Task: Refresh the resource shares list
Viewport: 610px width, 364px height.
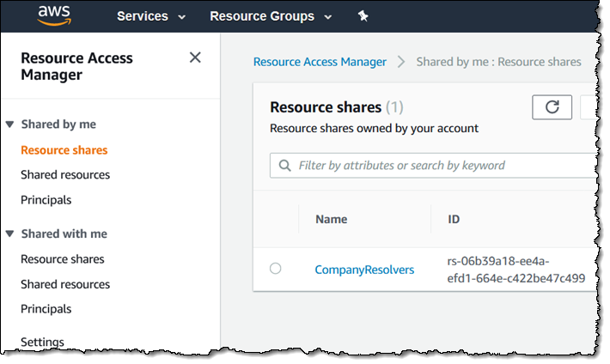Action: click(552, 106)
